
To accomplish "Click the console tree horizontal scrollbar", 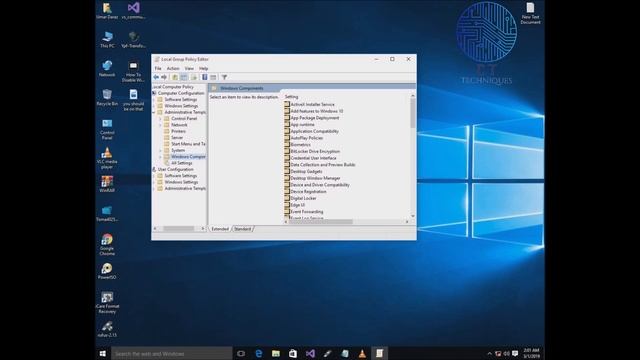I will (179, 229).
